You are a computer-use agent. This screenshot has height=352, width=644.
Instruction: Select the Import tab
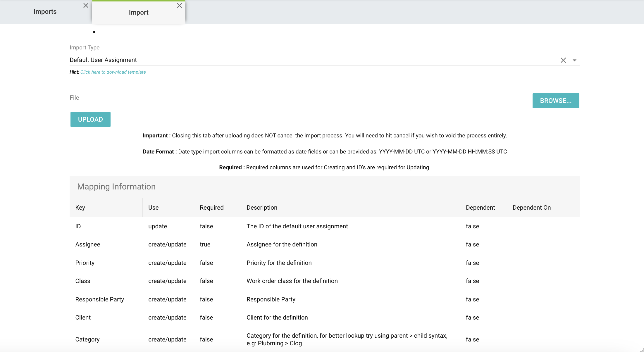[139, 13]
